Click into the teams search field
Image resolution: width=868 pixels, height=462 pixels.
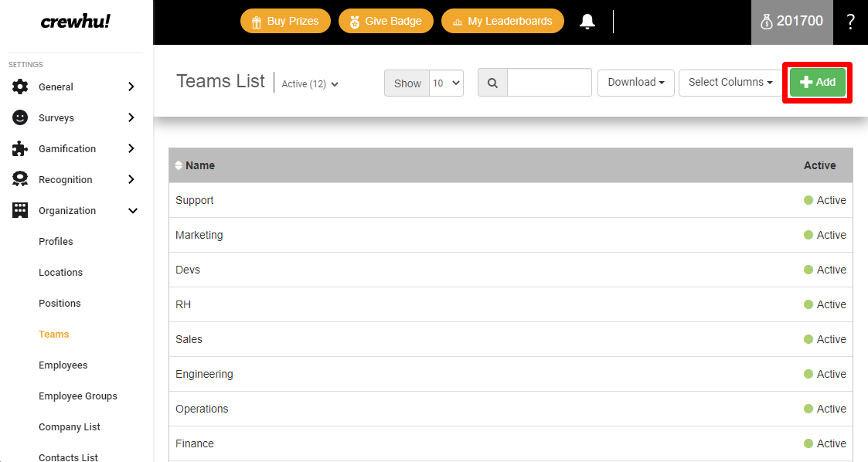click(x=549, y=83)
